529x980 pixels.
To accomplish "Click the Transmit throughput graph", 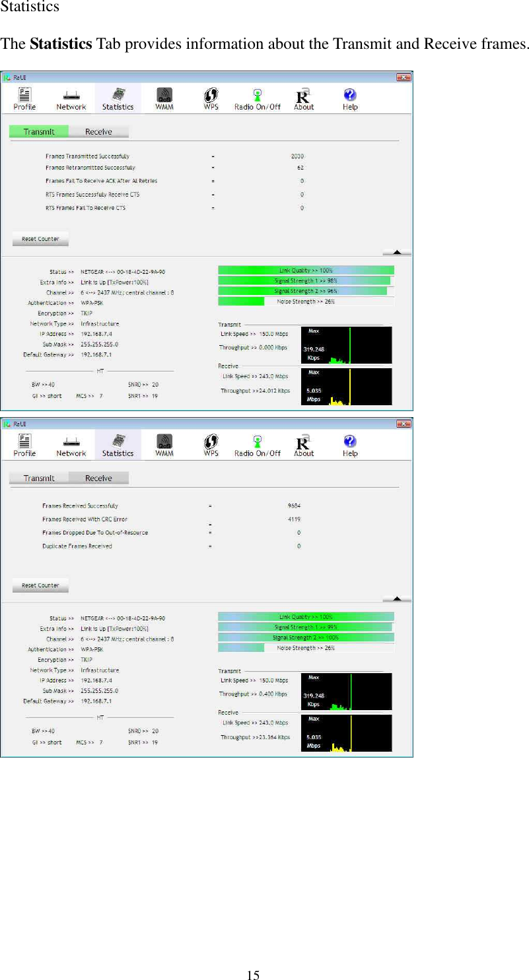I will click(346, 344).
